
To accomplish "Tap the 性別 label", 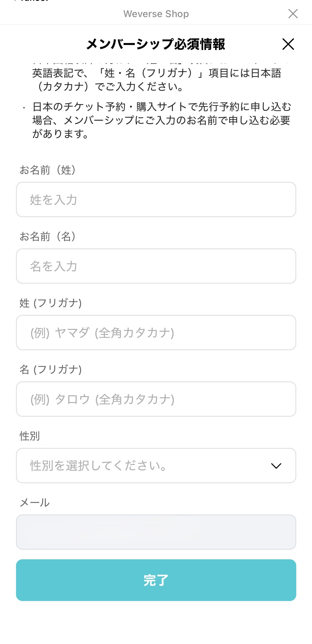I will click(30, 436).
